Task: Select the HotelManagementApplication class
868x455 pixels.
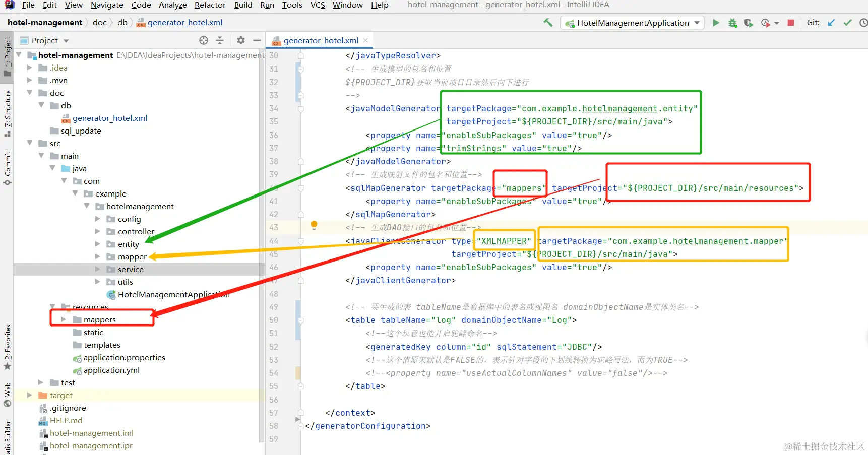Action: pos(173,294)
